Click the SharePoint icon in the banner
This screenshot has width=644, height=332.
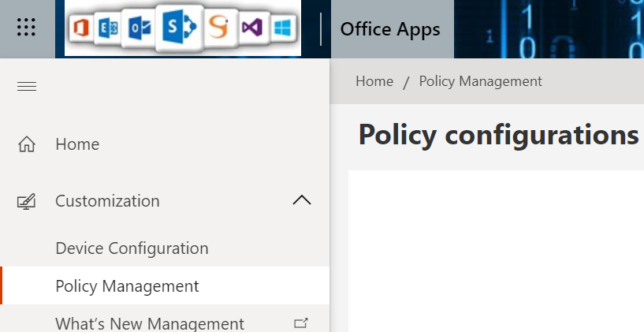[x=177, y=28]
